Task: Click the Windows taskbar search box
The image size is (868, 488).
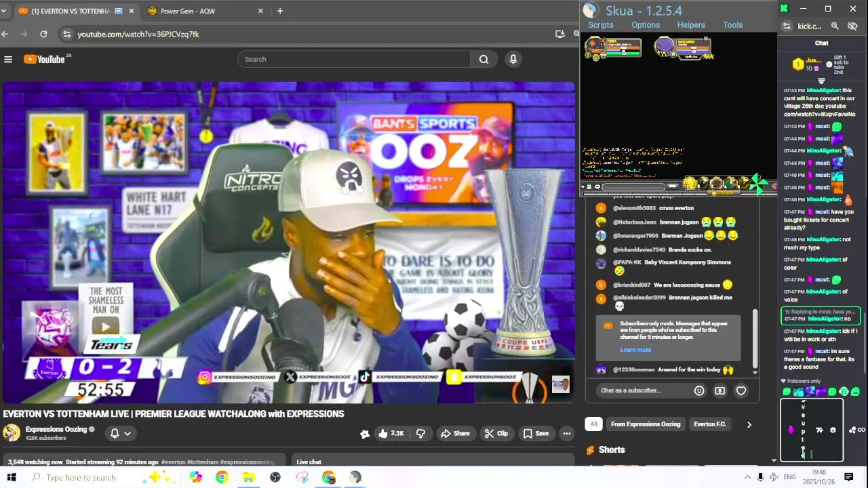Action: coord(102,477)
